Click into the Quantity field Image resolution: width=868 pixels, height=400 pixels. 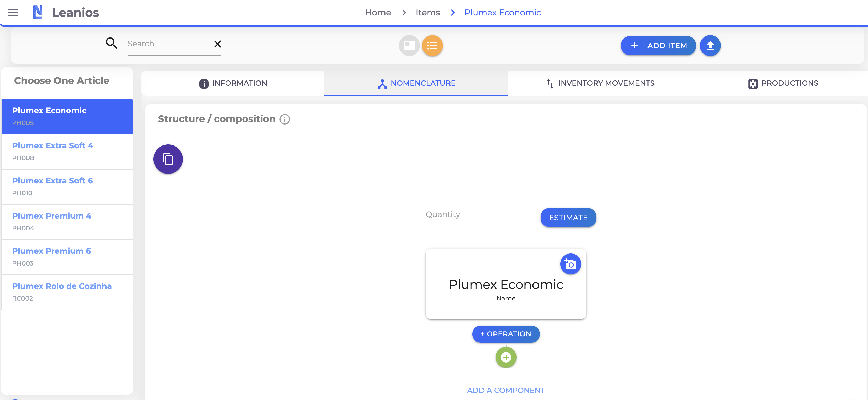[x=476, y=215]
